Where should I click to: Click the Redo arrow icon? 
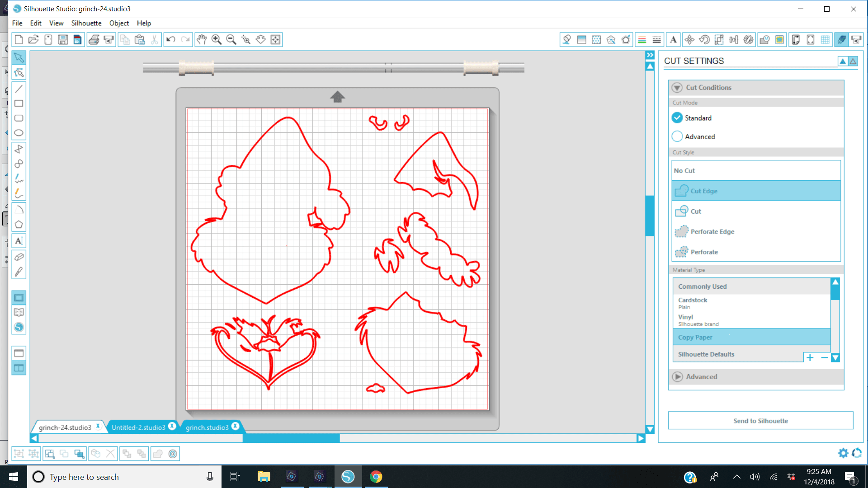[x=185, y=40]
